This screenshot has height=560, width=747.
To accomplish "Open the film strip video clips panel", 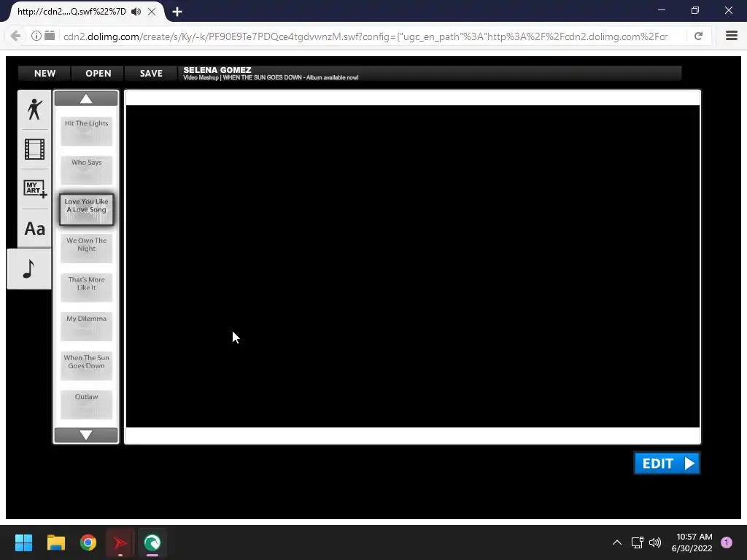I will 34,149.
